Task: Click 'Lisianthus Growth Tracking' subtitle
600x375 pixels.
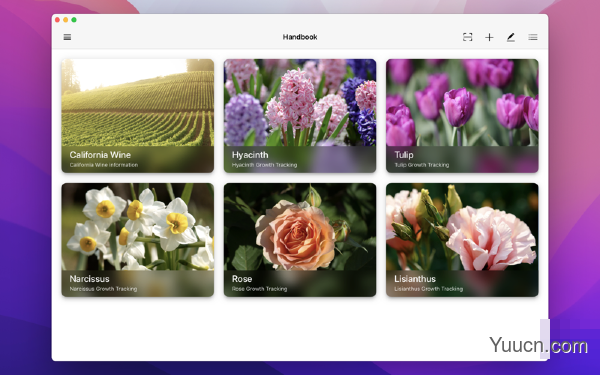Action: [x=429, y=289]
